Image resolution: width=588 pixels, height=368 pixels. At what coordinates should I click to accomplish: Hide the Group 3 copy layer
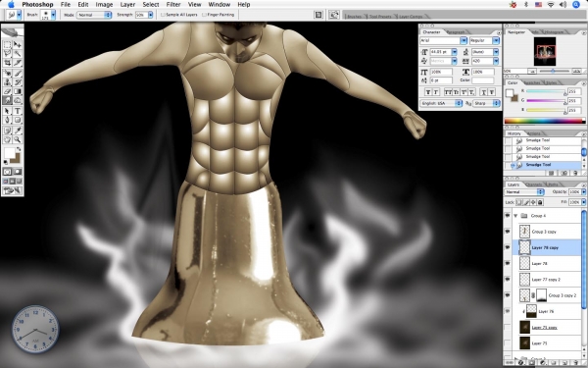coord(508,232)
